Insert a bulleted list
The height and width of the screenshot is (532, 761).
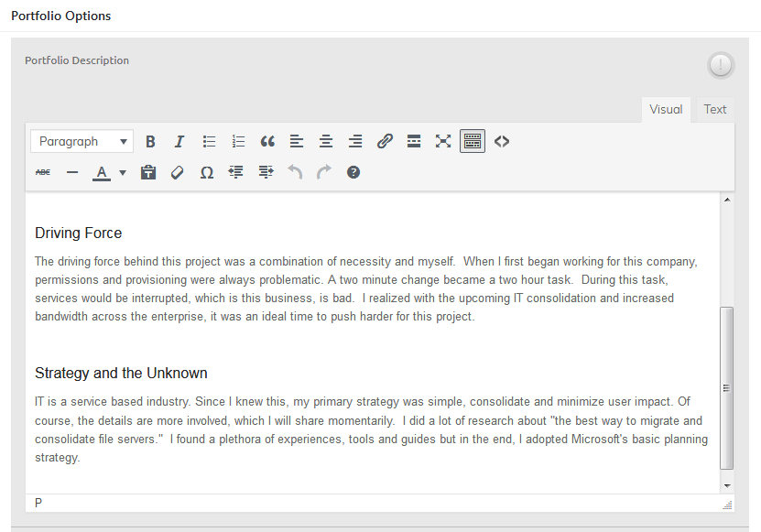[209, 141]
